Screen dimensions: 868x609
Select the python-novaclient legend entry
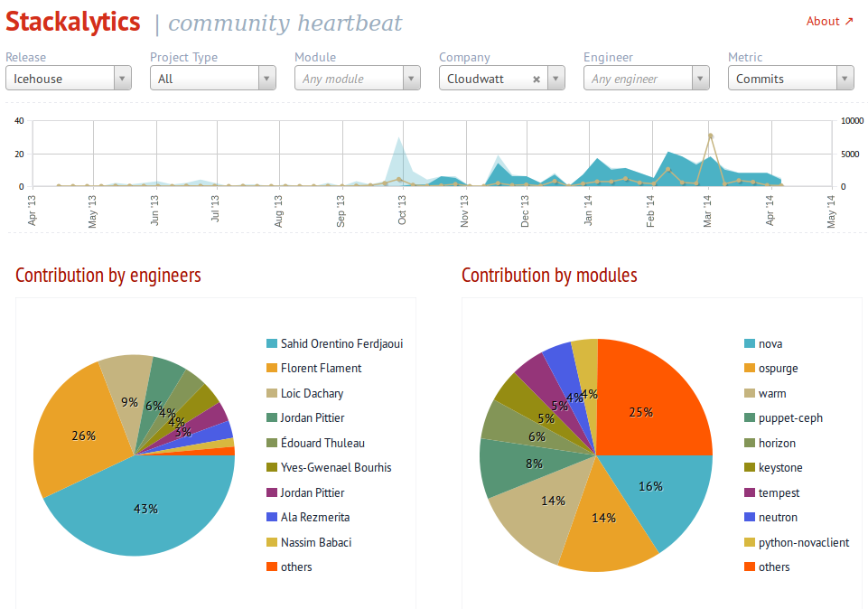(803, 543)
